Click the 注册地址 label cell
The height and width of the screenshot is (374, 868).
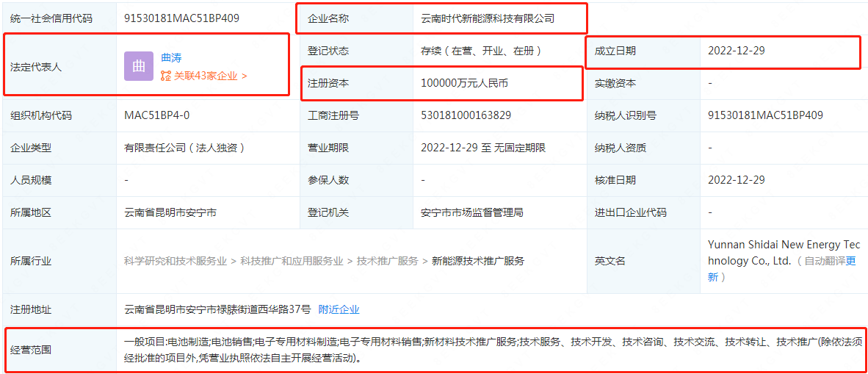[59, 309]
